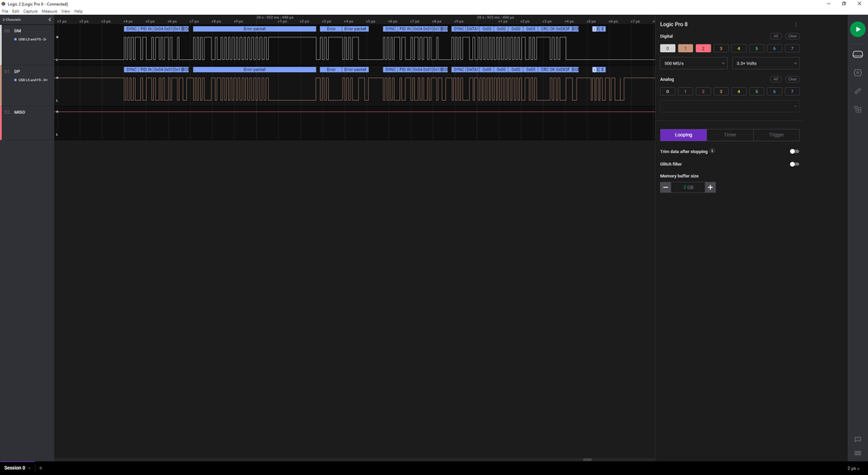Turn on Trim data after stopping switch
868x475 pixels.
pos(794,151)
